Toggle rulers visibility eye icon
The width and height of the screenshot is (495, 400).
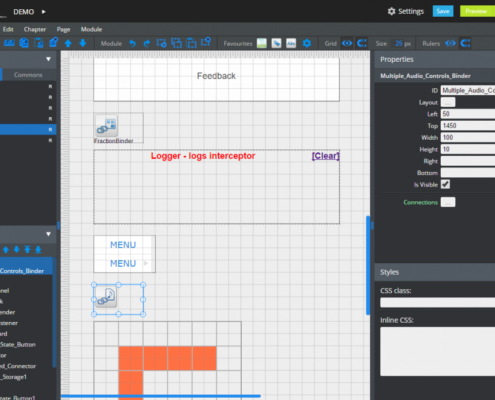(x=450, y=43)
